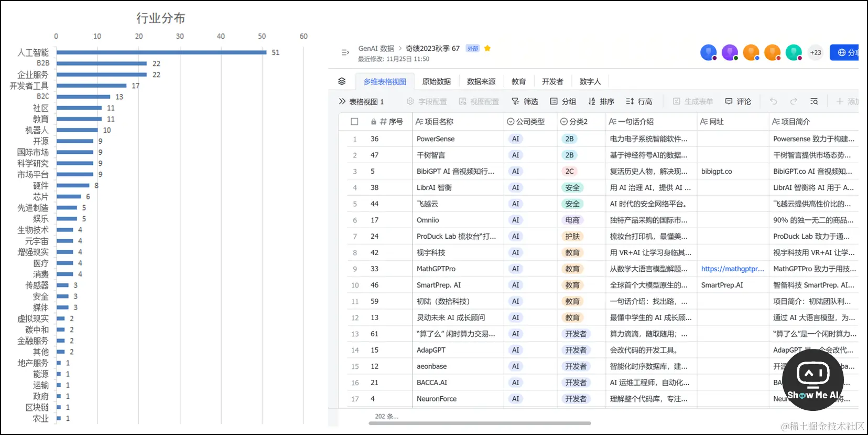Image resolution: width=868 pixels, height=435 pixels.
Task: Click the 2C tag in BibiGPT row
Action: [x=569, y=171]
